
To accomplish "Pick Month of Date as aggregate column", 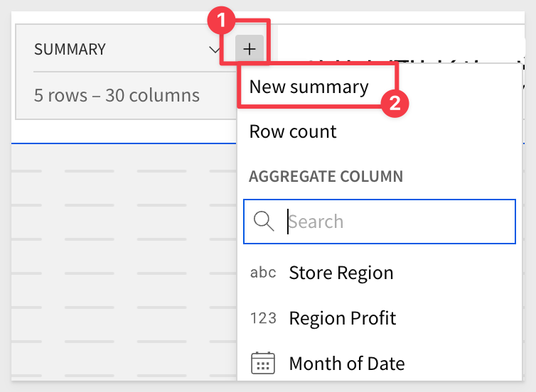I will pos(346,364).
